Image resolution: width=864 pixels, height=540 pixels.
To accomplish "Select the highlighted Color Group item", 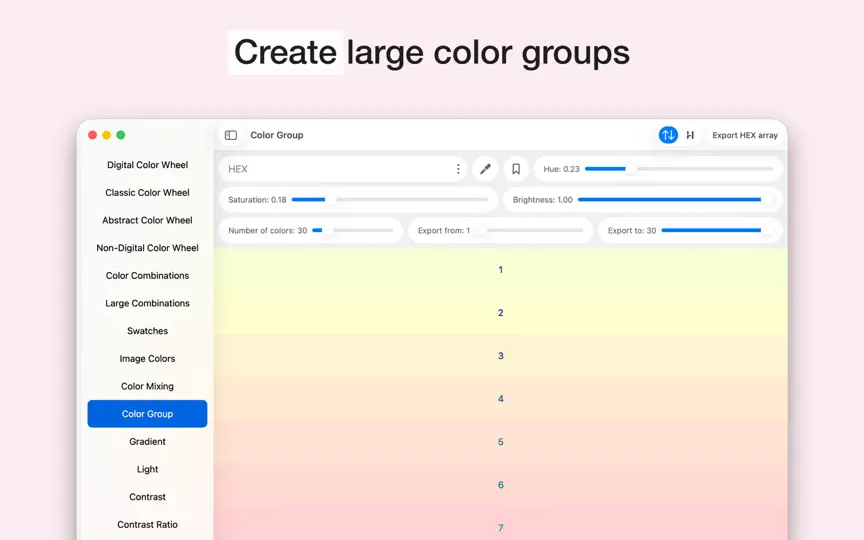I will (147, 414).
